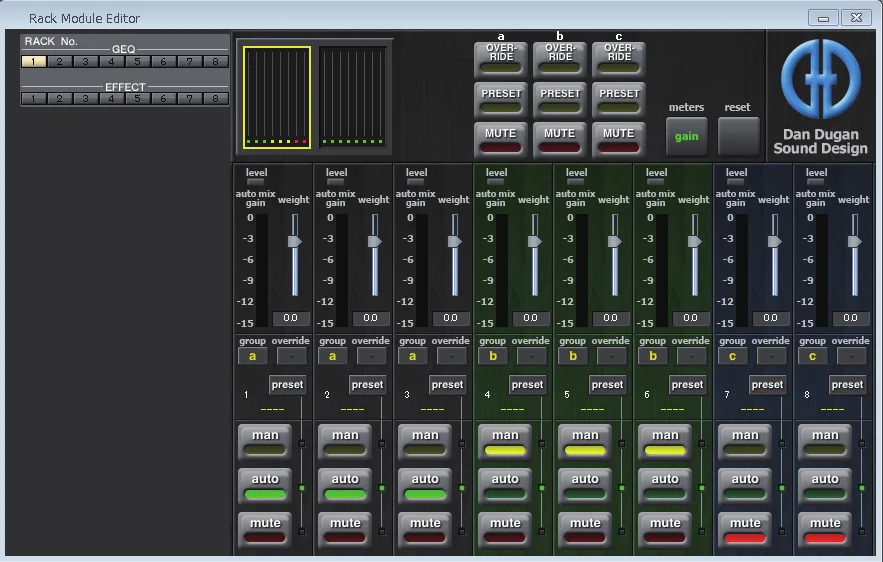Set channel 8 to man mode

(x=825, y=442)
